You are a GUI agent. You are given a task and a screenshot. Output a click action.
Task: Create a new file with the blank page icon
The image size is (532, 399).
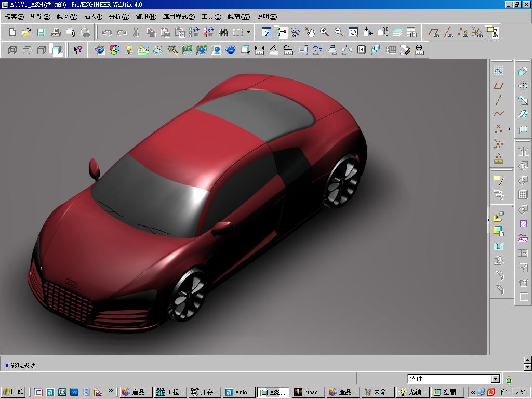pyautogui.click(x=12, y=32)
